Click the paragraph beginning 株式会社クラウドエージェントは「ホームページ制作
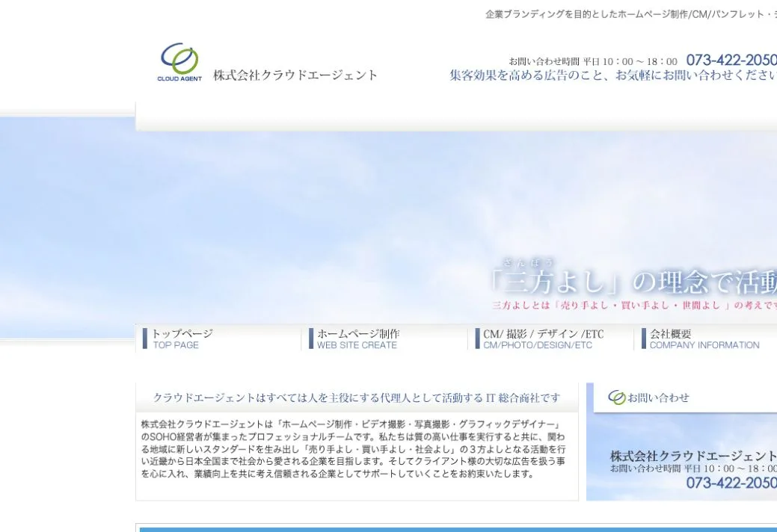The height and width of the screenshot is (532, 777). point(353,449)
